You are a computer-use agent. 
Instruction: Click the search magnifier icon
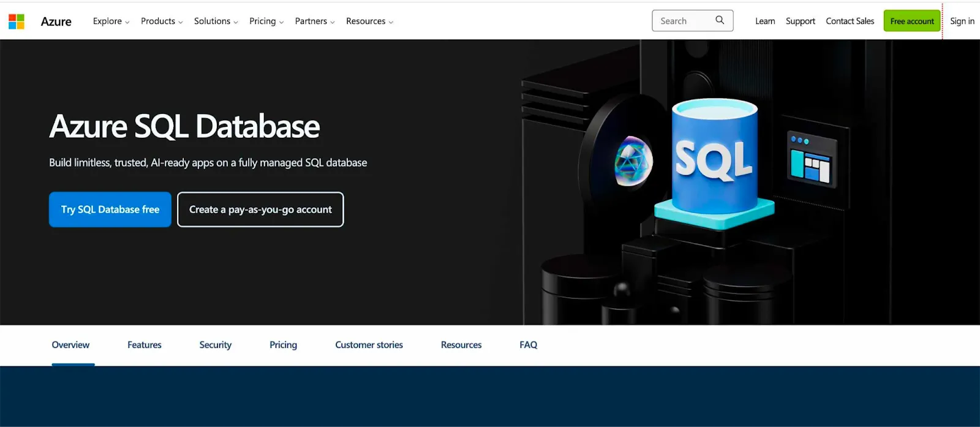(720, 20)
